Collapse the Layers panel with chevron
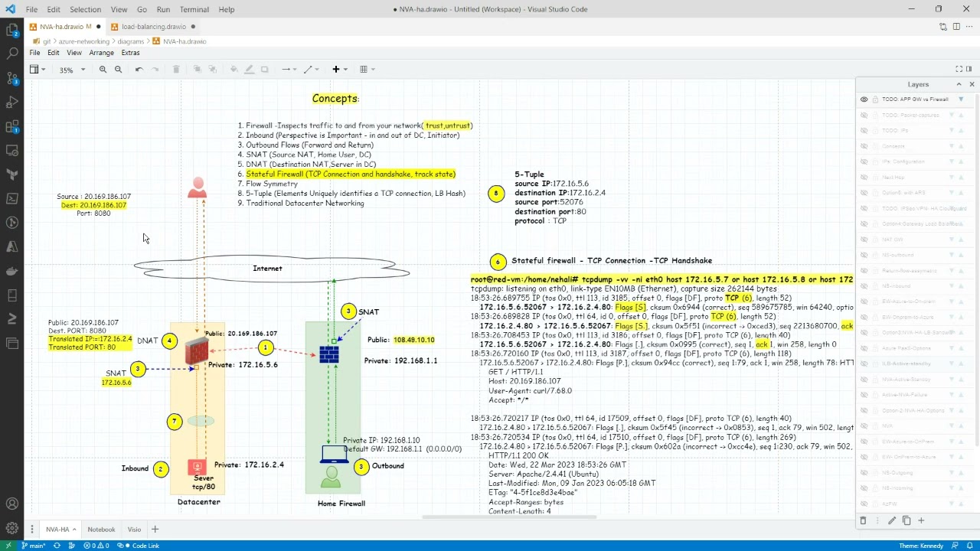This screenshot has width=980, height=551. pos(959,84)
